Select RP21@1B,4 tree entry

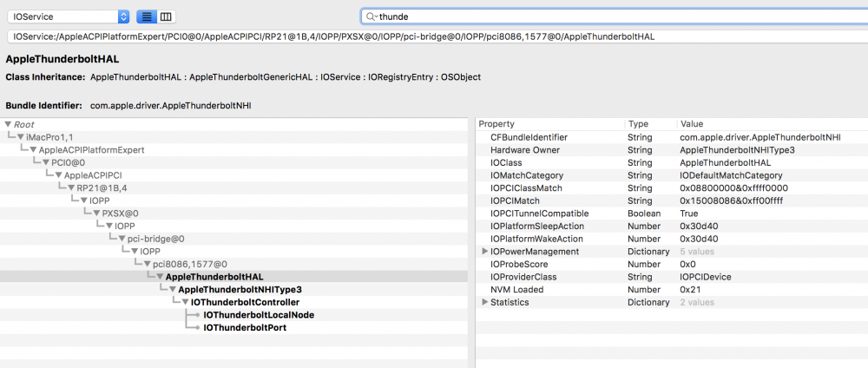tap(102, 187)
